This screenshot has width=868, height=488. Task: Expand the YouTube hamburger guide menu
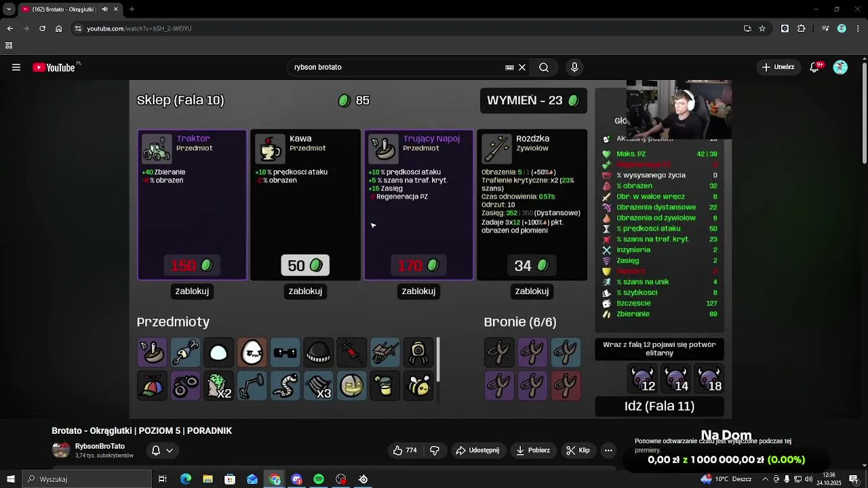pos(16,67)
